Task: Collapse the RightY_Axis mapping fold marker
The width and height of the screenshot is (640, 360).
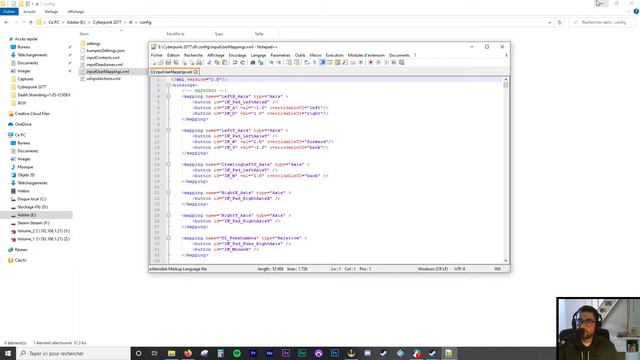Action: coord(168,215)
